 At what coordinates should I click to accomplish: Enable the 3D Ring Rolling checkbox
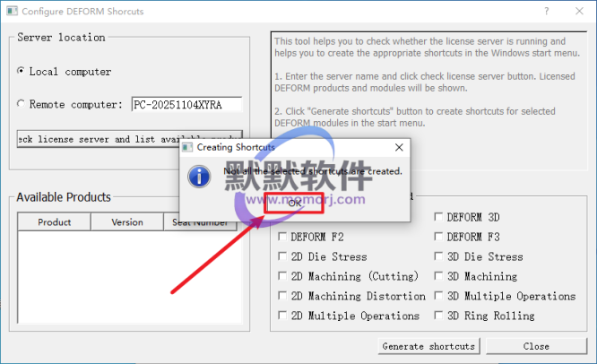(439, 316)
